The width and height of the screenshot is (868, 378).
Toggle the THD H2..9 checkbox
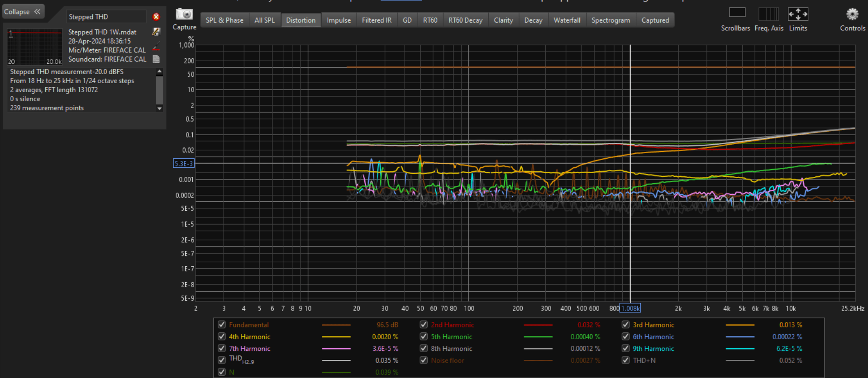(222, 360)
